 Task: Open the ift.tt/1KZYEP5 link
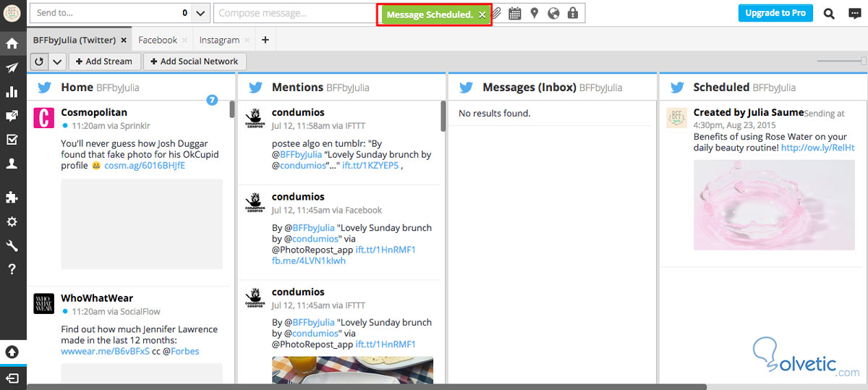tap(370, 166)
